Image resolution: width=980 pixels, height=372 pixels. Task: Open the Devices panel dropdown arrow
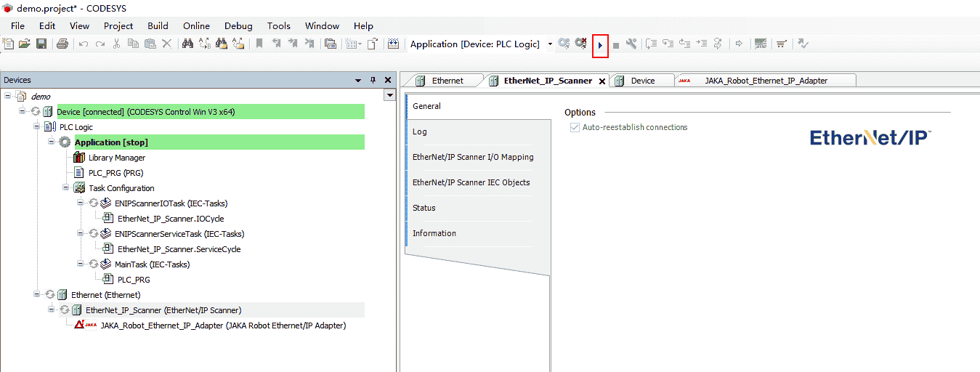tap(358, 81)
